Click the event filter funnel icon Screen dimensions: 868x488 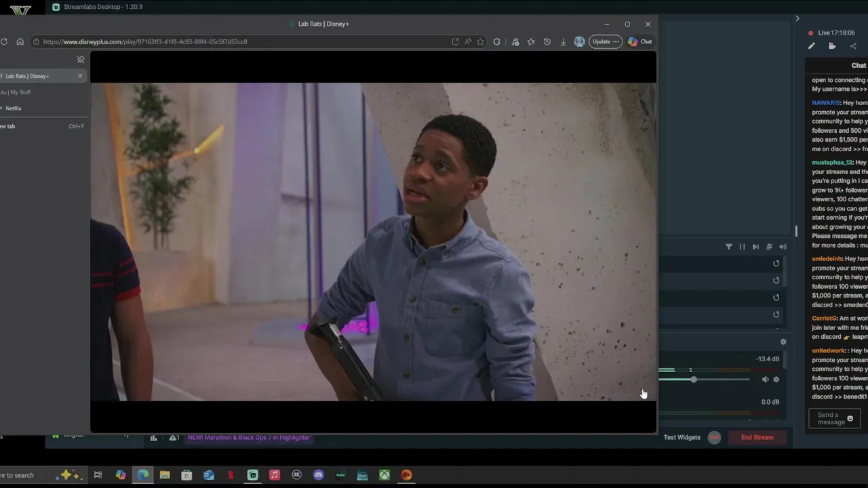coord(729,247)
